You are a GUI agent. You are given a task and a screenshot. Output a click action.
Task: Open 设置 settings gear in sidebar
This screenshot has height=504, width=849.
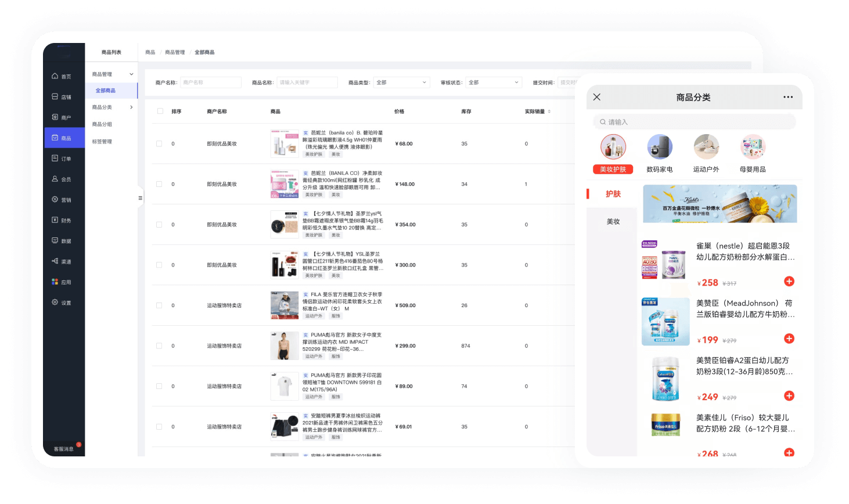[55, 303]
